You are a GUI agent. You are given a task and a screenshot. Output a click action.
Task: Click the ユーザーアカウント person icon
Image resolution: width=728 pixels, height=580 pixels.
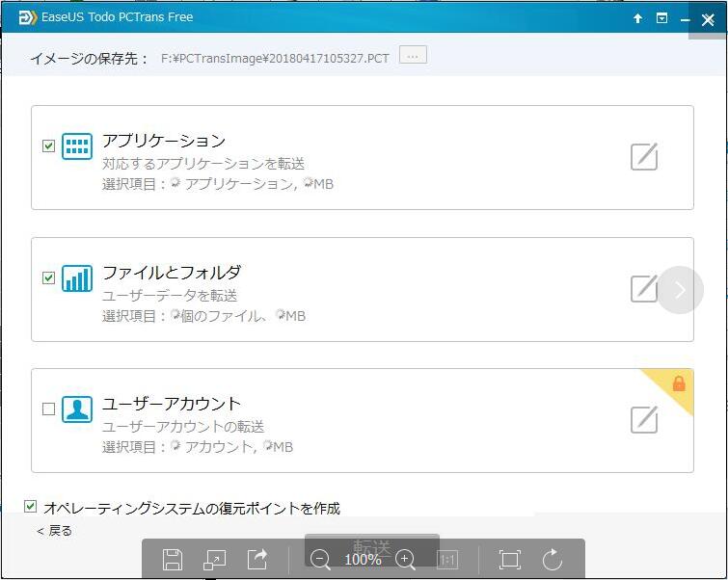[x=77, y=409]
